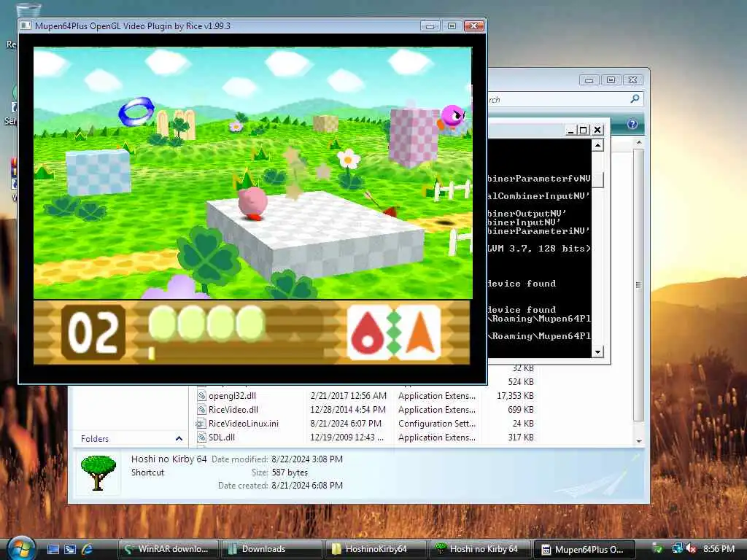Click 8/21/2024 6:07 PM date cell

pyautogui.click(x=346, y=424)
